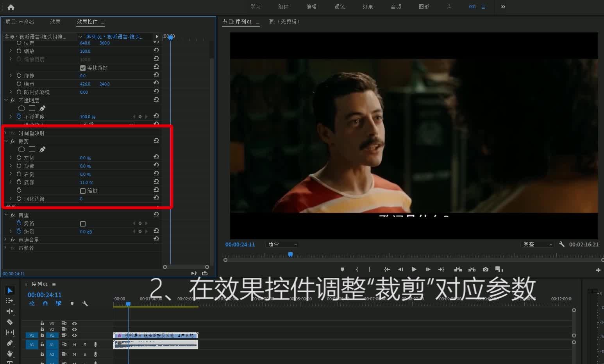The height and width of the screenshot is (364, 604).
Task: Expand 声道音量 section
Action: pyautogui.click(x=6, y=239)
